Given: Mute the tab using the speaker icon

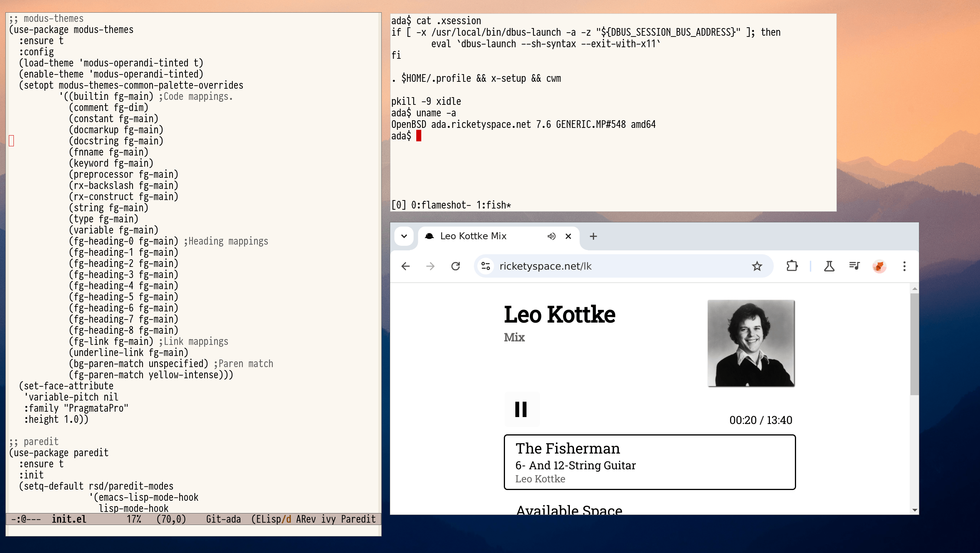Looking at the screenshot, I should [551, 236].
